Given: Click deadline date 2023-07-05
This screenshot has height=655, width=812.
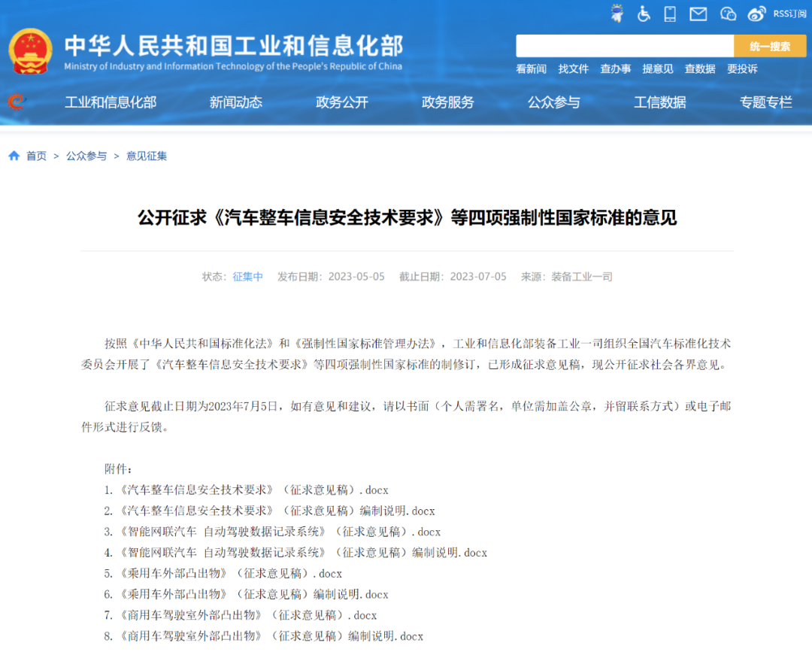Looking at the screenshot, I should [x=478, y=277].
